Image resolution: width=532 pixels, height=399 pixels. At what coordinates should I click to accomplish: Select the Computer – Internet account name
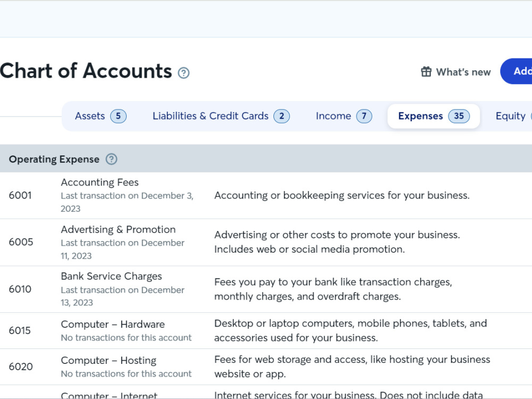click(109, 395)
